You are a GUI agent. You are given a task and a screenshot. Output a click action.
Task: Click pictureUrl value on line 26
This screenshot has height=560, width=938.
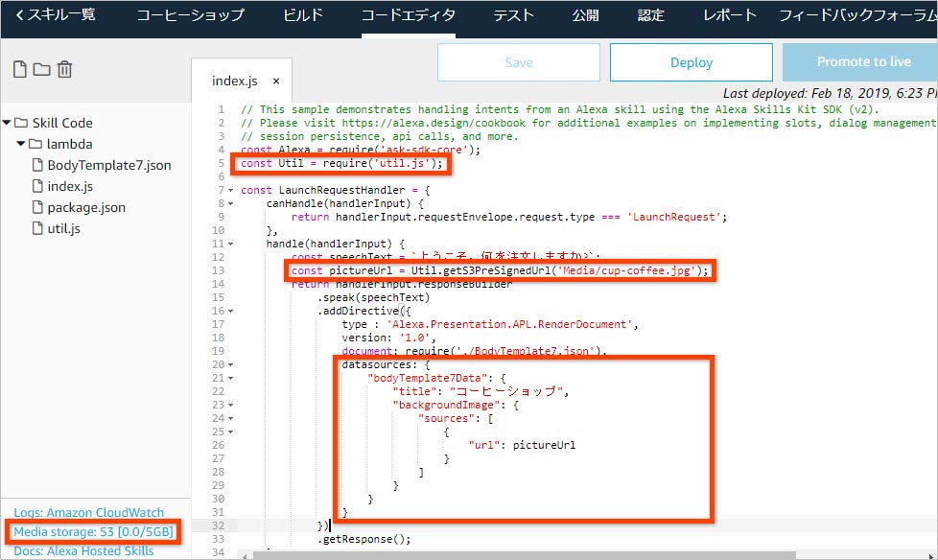pos(545,445)
